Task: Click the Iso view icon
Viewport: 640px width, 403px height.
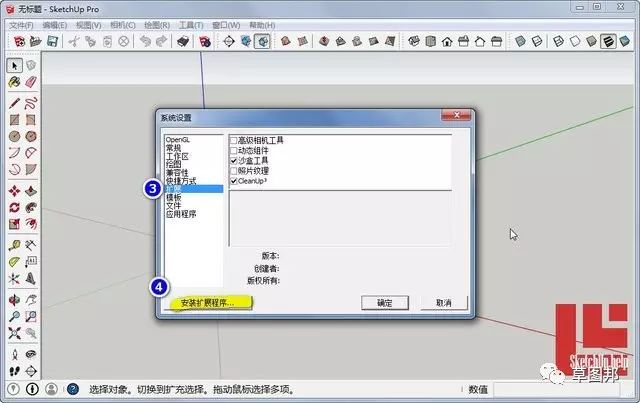Action: tap(414, 41)
